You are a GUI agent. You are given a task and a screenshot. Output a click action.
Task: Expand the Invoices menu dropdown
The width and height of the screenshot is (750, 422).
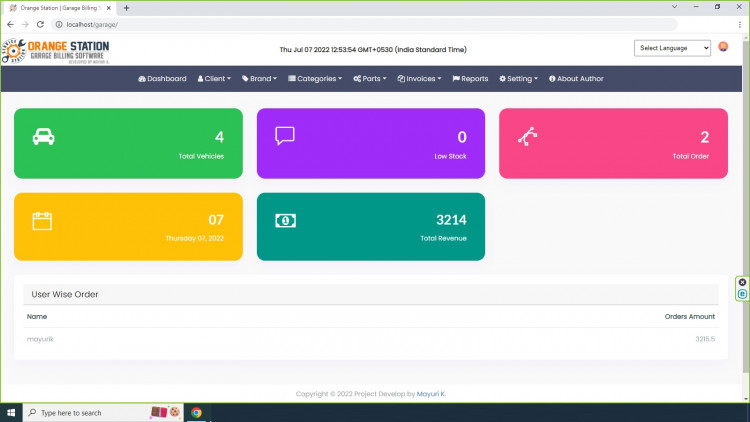click(x=419, y=78)
